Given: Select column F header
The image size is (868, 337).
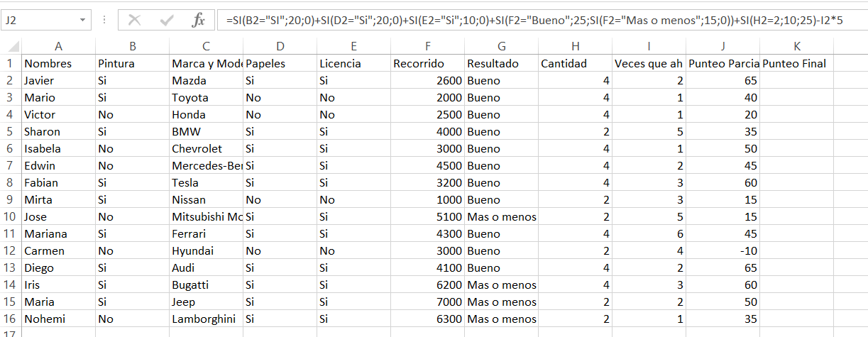Looking at the screenshot, I should [427, 47].
